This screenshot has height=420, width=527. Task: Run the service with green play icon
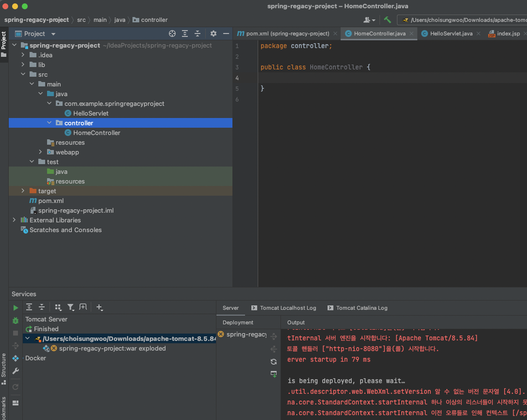16,308
